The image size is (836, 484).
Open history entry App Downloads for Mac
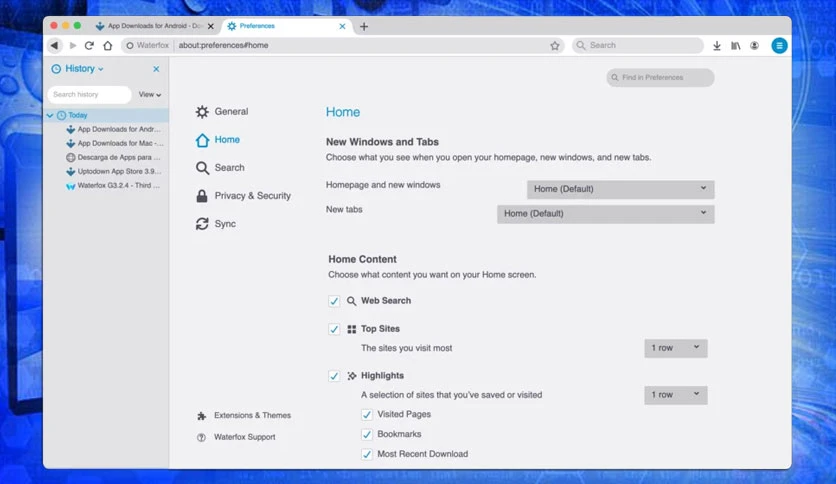pos(115,143)
